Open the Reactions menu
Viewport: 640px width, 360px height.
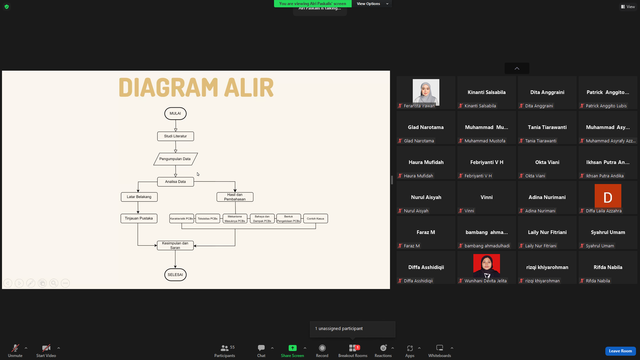tap(383, 350)
